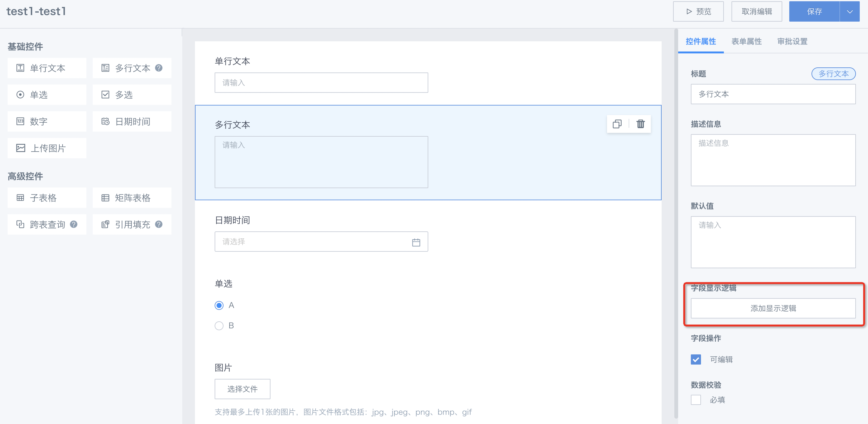The height and width of the screenshot is (424, 868).
Task: Click the 基础控件 section heading
Action: [x=25, y=46]
